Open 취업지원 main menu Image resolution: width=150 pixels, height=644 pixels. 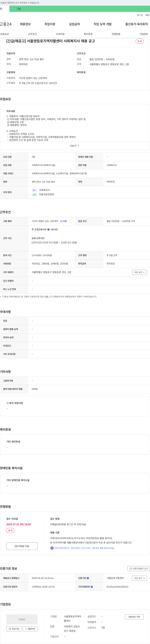pos(50,24)
